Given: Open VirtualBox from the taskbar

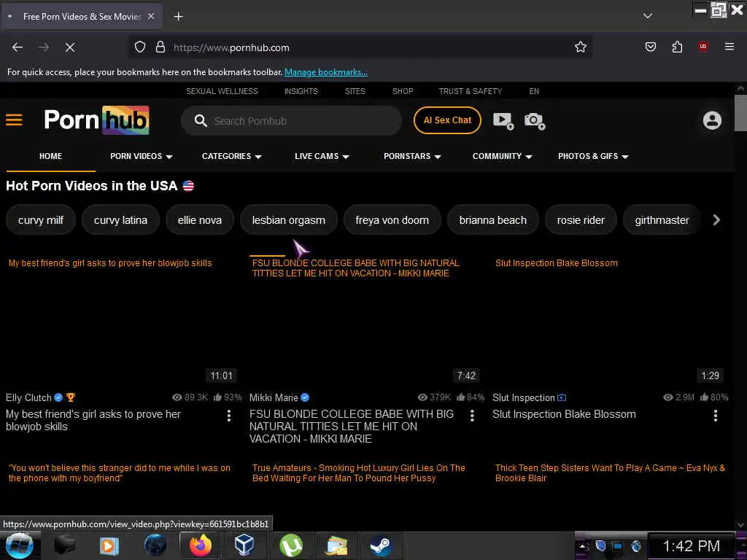Looking at the screenshot, I should 244,545.
